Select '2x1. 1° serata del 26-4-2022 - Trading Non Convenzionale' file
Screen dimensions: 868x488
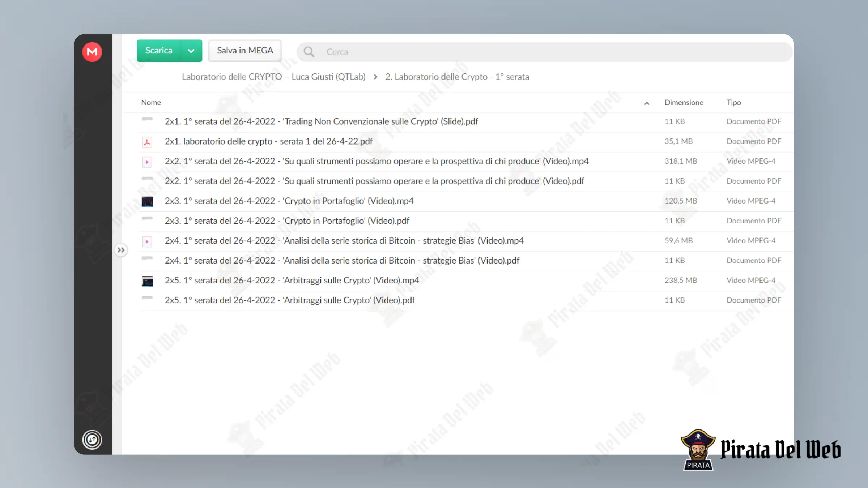coord(321,121)
